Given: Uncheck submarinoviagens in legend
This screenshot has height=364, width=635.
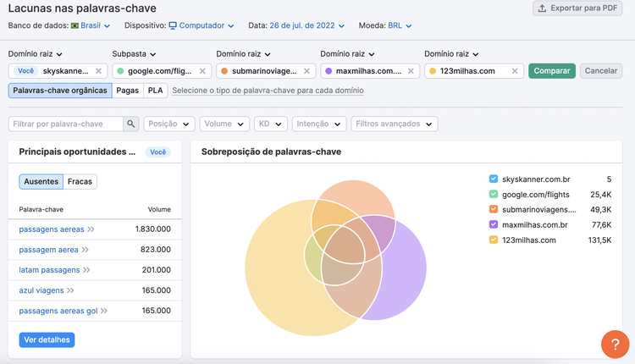Looking at the screenshot, I should (494, 209).
